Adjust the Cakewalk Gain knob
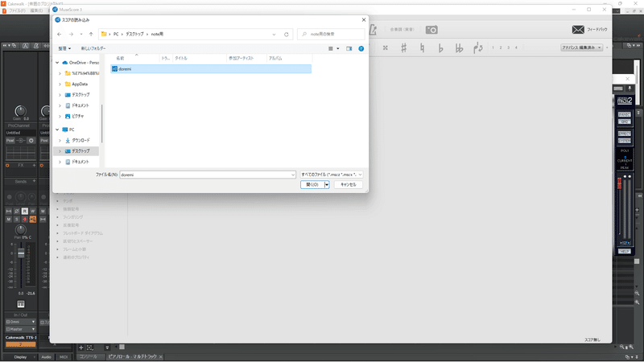The image size is (644, 362). (20, 110)
